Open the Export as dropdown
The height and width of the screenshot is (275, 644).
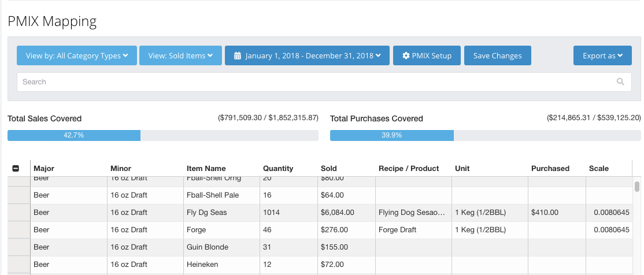coord(602,56)
